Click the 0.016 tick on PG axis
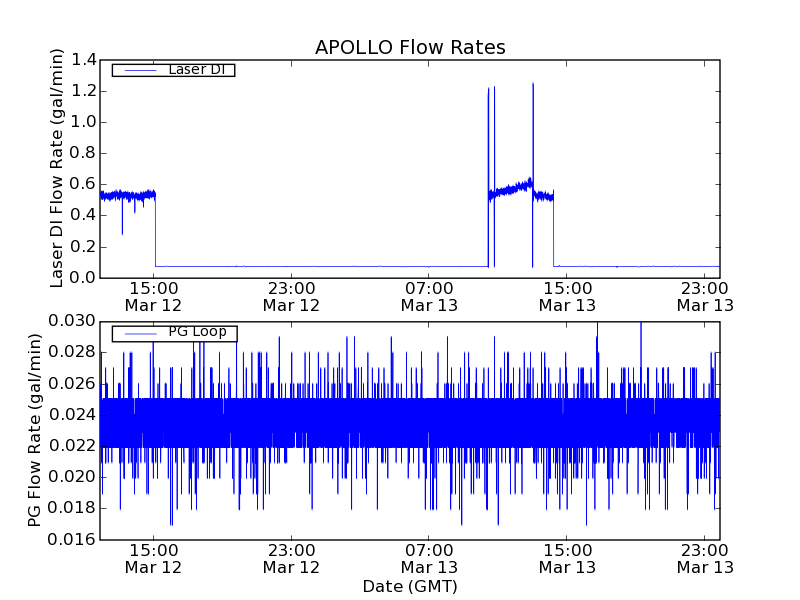Viewport: 800px width, 600px height. point(72,539)
